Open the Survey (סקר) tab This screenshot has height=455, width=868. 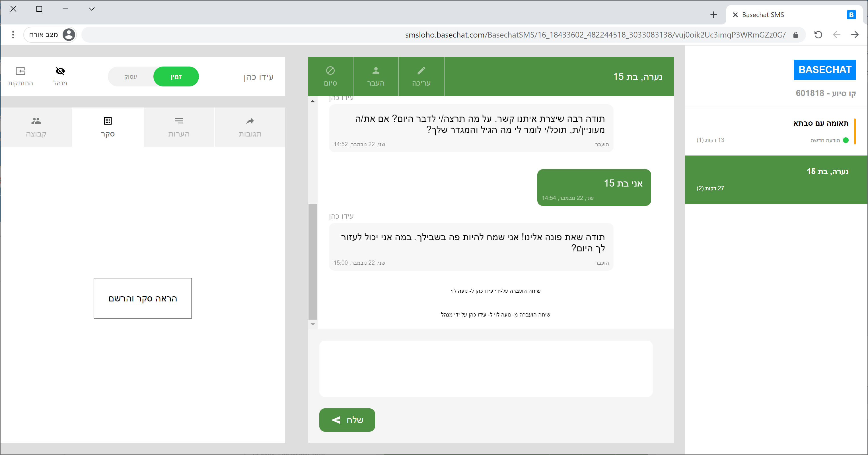108,127
